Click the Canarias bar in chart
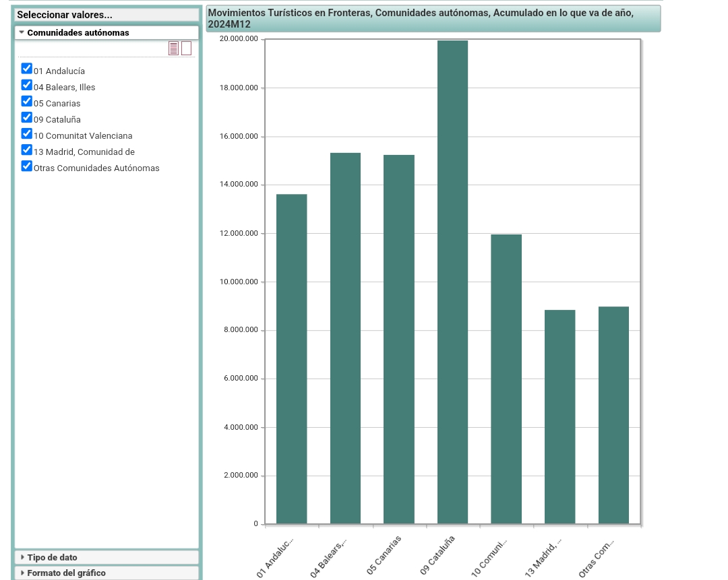 pyautogui.click(x=398, y=340)
